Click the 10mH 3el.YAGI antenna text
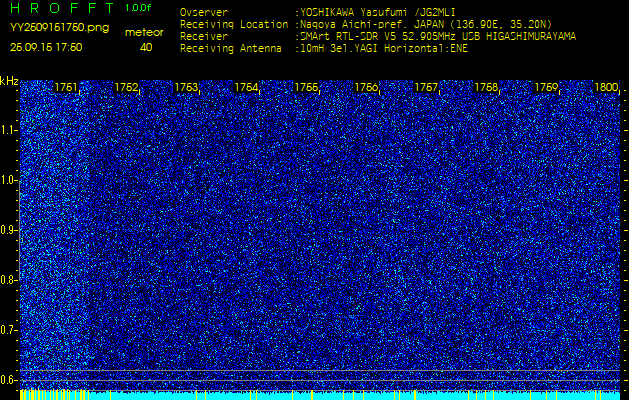Image resolution: width=629 pixels, height=400 pixels. (384, 49)
